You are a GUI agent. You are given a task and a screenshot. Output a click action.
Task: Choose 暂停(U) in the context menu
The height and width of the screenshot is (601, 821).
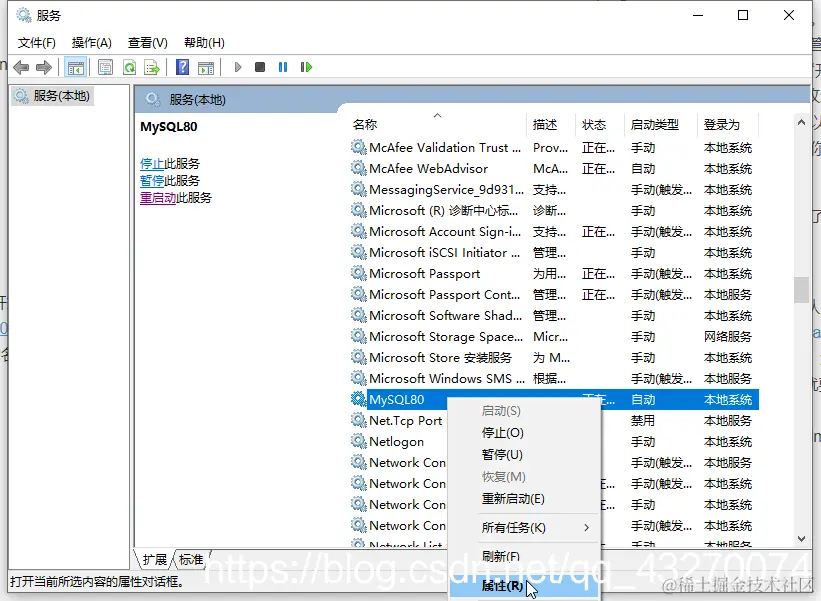tap(524, 454)
